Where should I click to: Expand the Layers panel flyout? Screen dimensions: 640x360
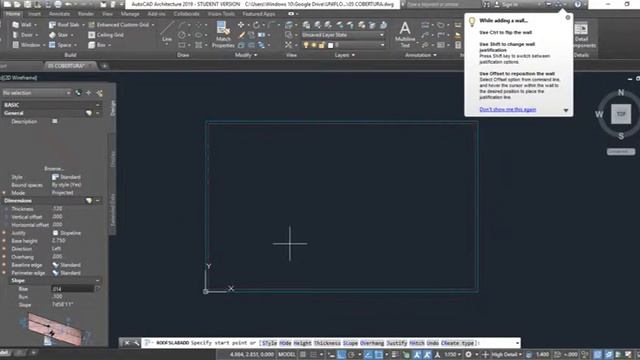[344, 55]
